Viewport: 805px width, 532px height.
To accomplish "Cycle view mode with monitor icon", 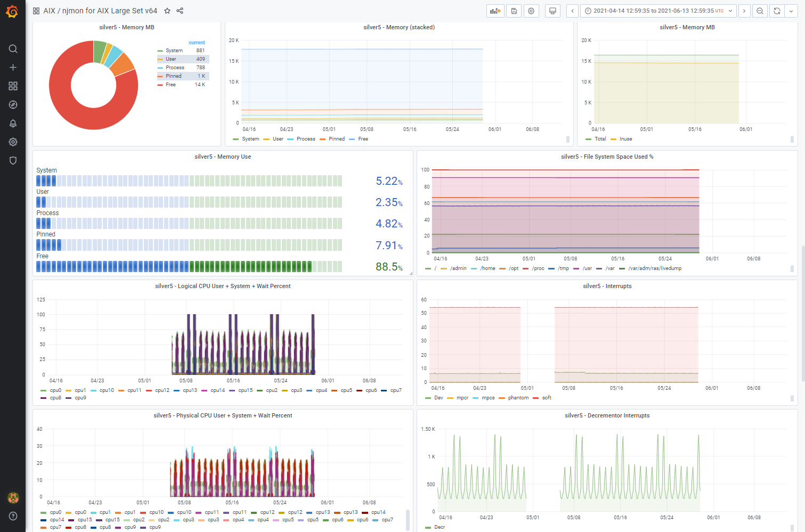I will [553, 11].
